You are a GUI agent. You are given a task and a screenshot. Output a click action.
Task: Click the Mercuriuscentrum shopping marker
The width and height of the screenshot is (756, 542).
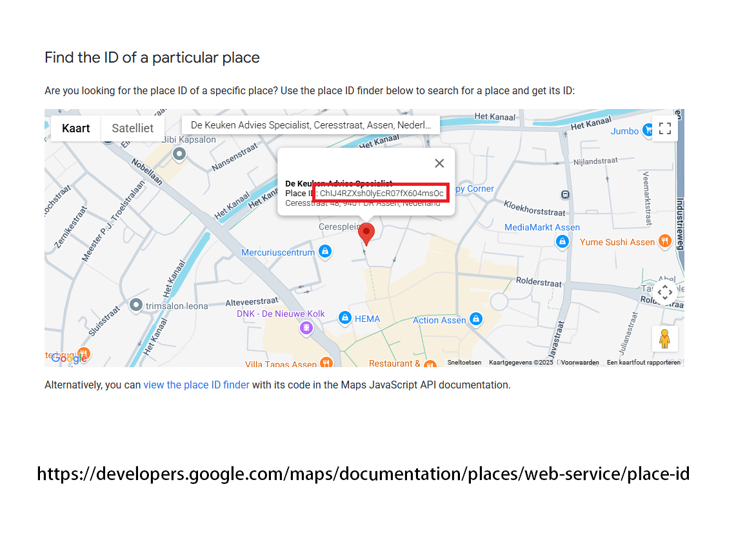pos(326,251)
